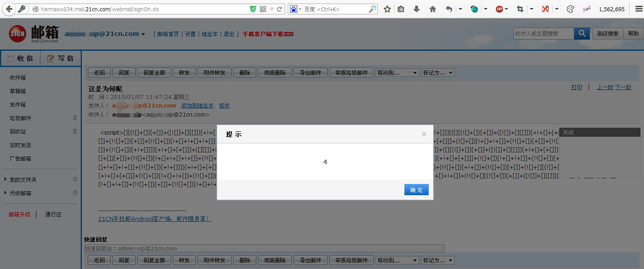Open the Adblock Plus ABP icon
The image size is (644, 269).
(x=499, y=9)
